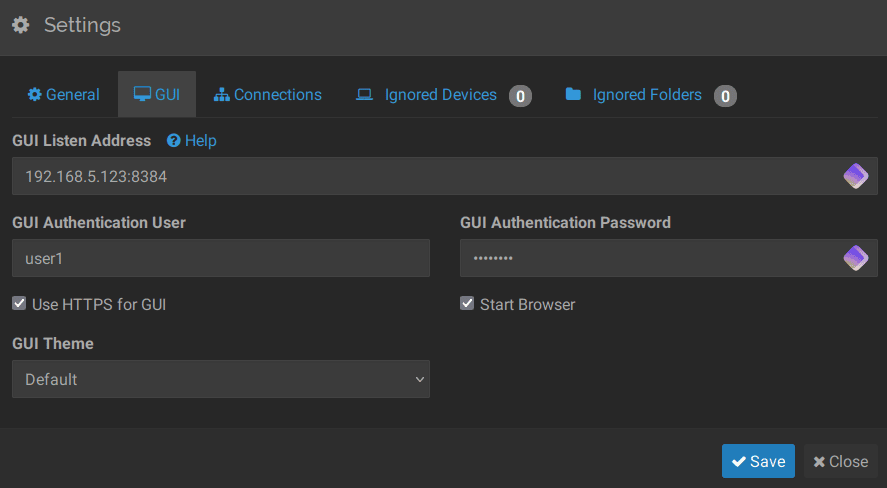Switch to the General settings tab
The height and width of the screenshot is (488, 887).
tap(63, 94)
